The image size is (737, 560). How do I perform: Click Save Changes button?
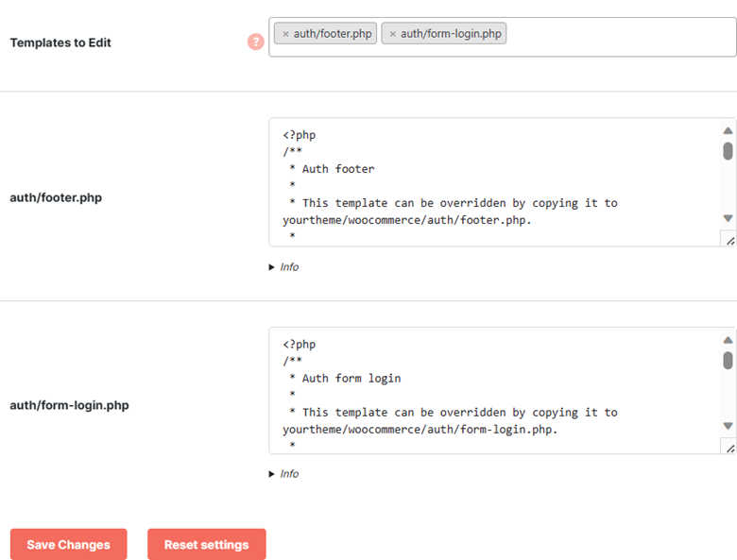point(69,544)
